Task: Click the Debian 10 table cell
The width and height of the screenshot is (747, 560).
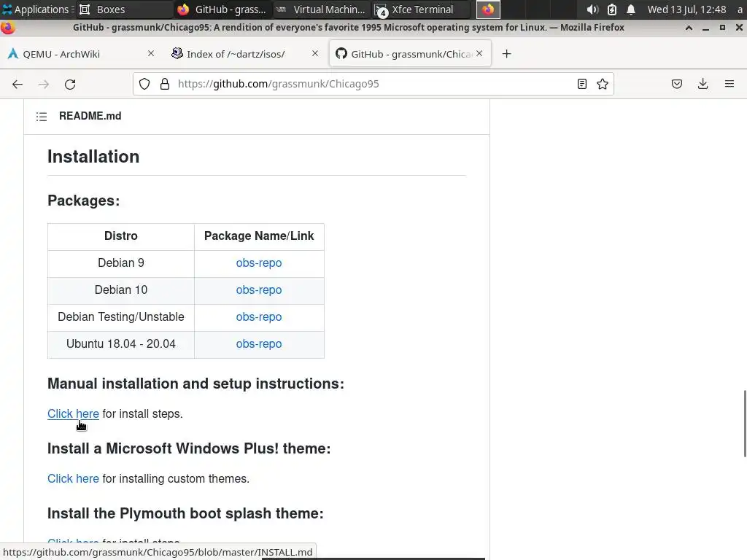Action: [x=121, y=290]
